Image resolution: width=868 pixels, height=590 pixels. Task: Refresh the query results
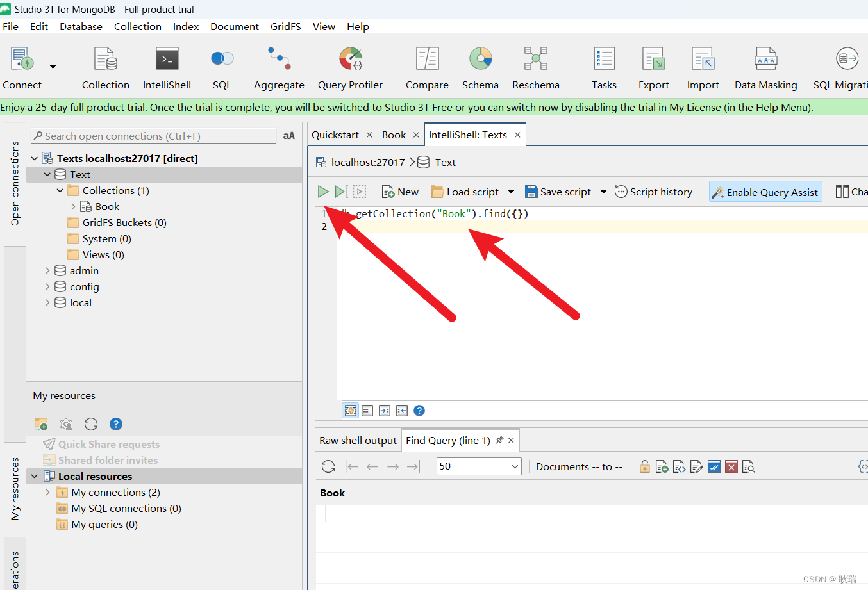point(328,466)
